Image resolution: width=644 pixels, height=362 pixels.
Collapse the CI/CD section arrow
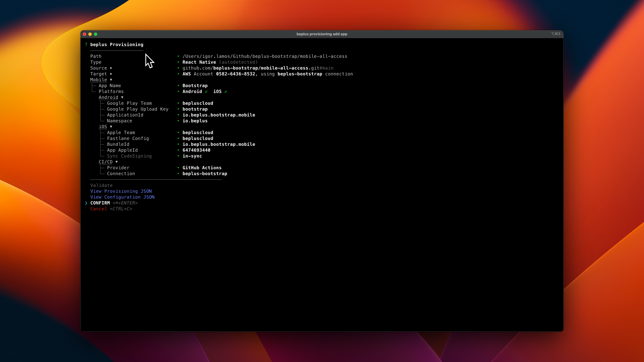tap(117, 162)
